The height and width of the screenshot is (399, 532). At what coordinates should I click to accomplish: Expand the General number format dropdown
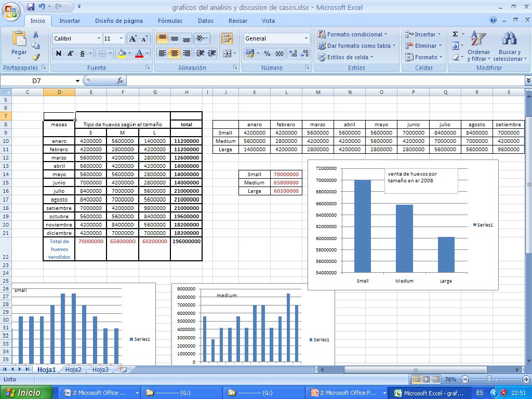pyautogui.click(x=306, y=38)
